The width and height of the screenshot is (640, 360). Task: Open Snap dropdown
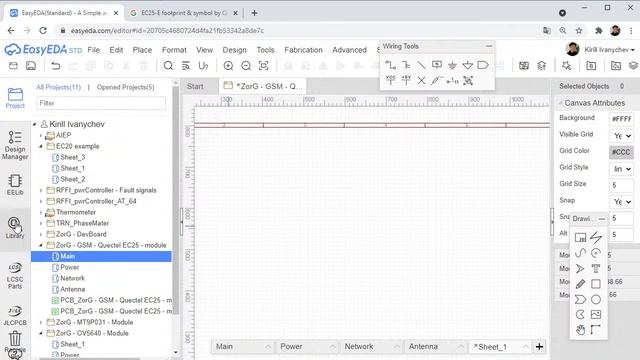(622, 202)
